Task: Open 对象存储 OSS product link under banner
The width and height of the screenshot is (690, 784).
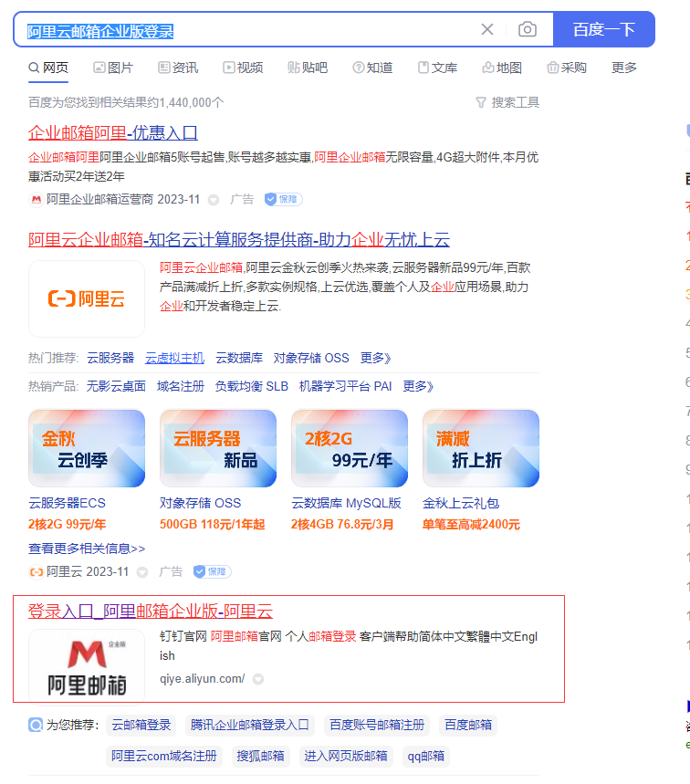Action: pos(200,503)
